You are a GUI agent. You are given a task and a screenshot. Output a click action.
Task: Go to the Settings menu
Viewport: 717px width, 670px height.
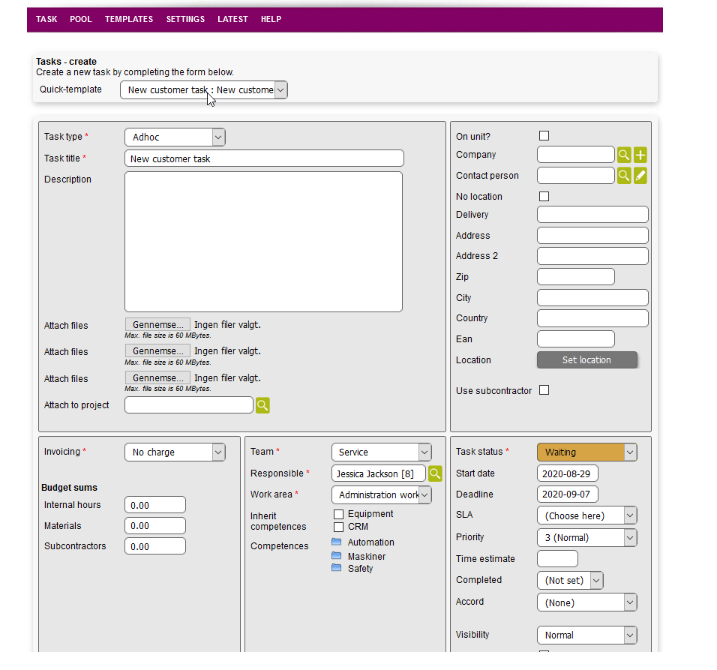[185, 19]
